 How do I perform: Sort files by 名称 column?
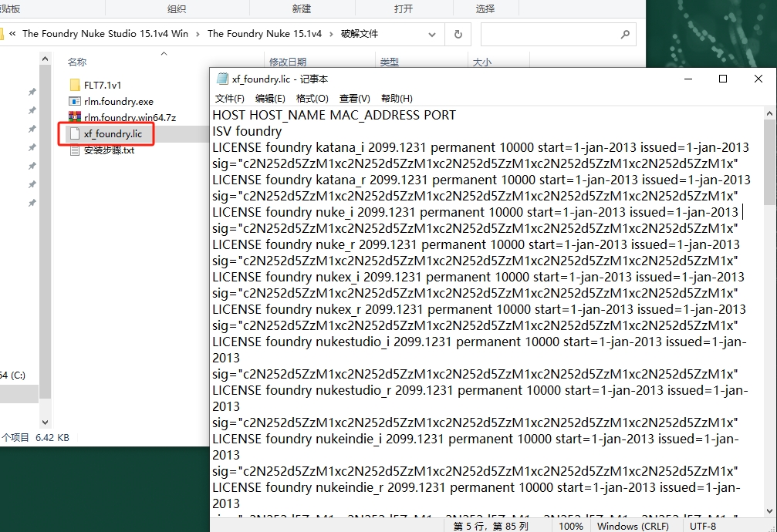coord(77,62)
